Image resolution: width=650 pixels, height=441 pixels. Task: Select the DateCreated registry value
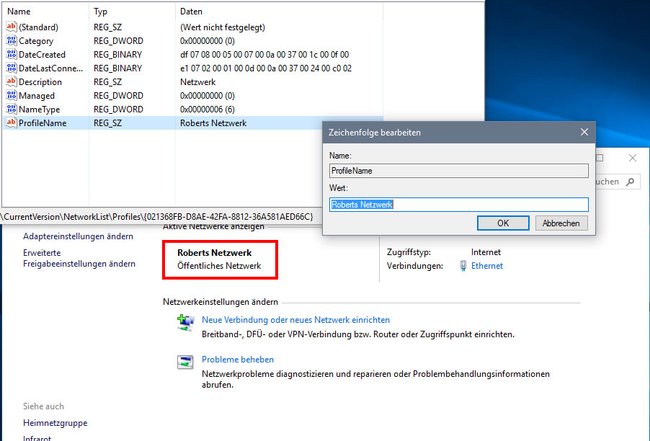tap(42, 54)
